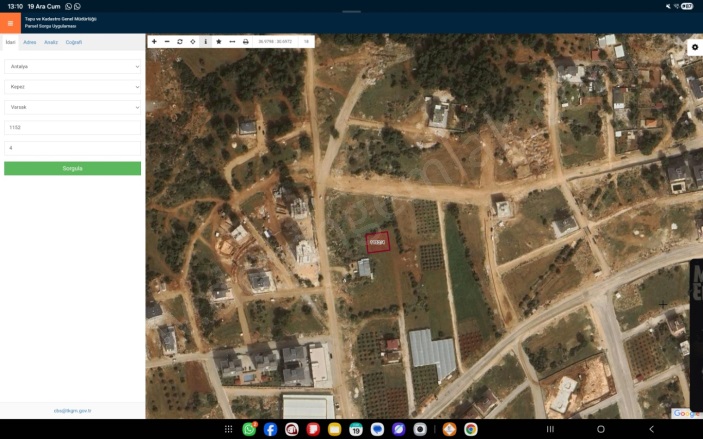
Task: Open the orange hamburger menu
Action: click(x=10, y=23)
